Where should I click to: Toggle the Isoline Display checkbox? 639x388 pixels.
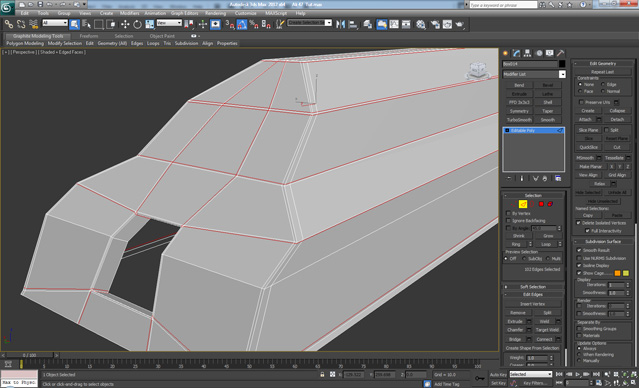tap(579, 266)
